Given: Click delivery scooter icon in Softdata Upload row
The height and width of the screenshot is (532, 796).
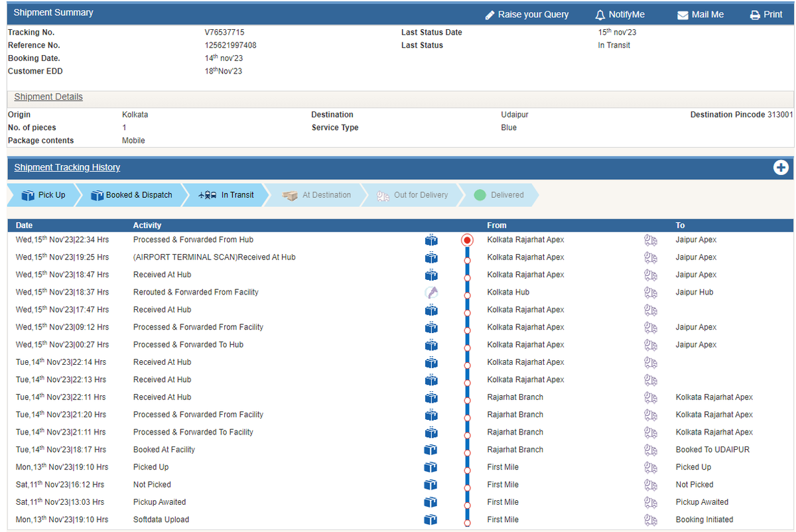Looking at the screenshot, I should (651, 520).
